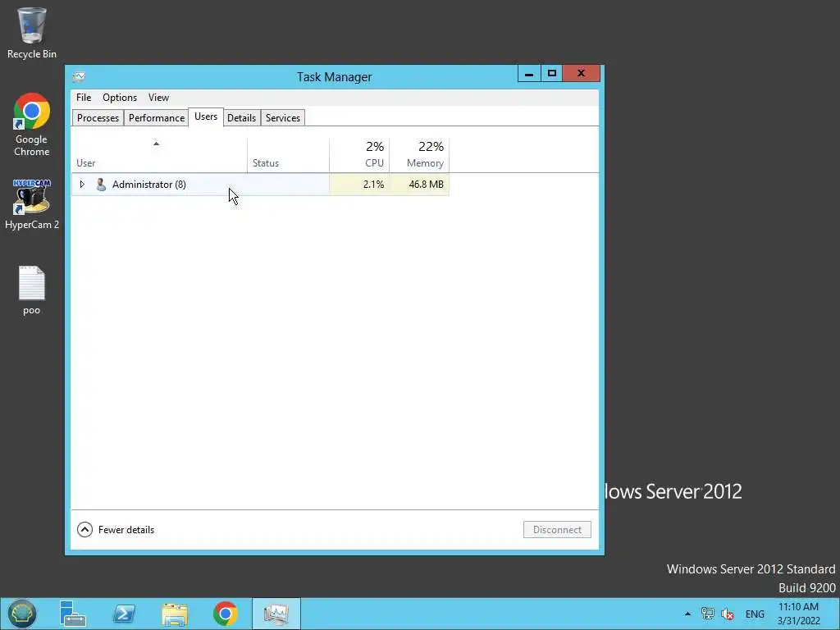Sort by the CPU column header
The width and height of the screenshot is (840, 630).
coord(359,155)
